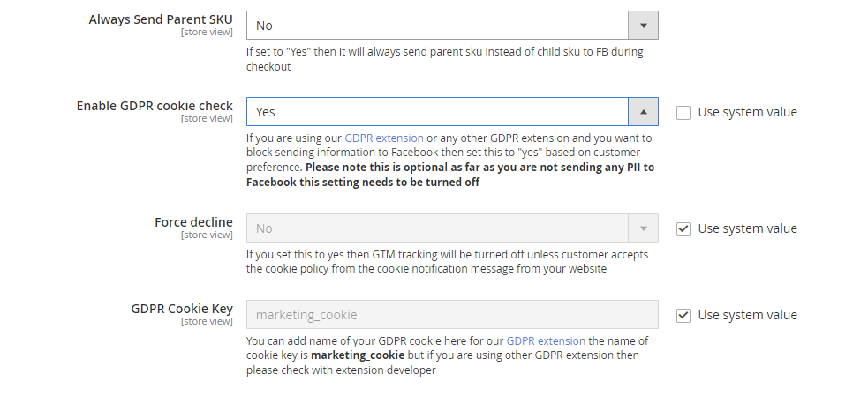Click the Enable GDPR cookie check field label
This screenshot has height=411, width=868.
155,106
